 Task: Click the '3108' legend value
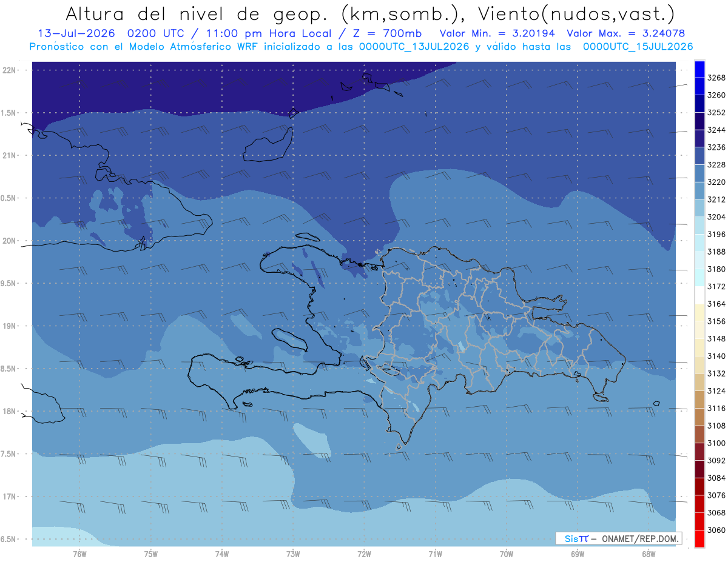point(716,426)
